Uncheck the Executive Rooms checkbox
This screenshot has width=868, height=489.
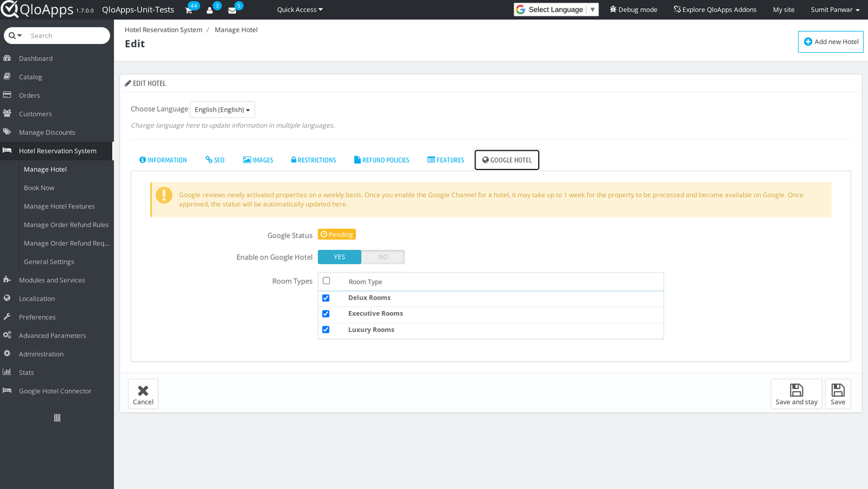pos(325,314)
